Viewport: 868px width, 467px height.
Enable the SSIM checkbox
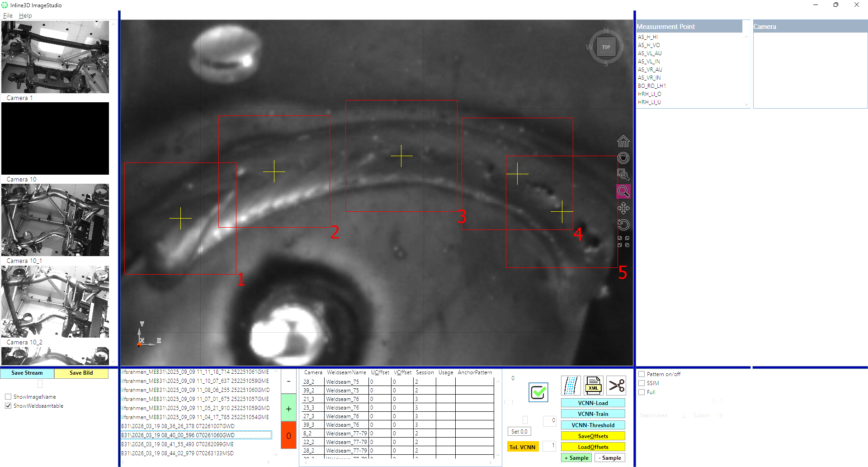click(x=642, y=383)
